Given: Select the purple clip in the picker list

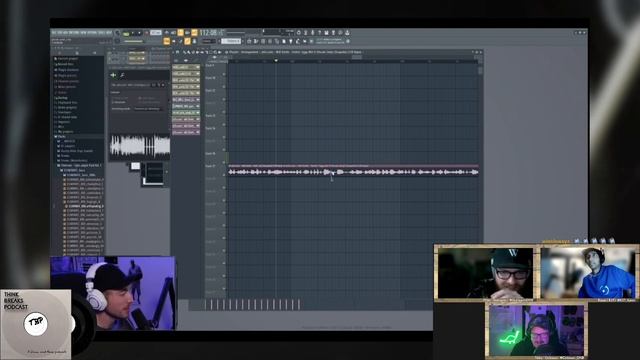Looking at the screenshot, I should click(x=186, y=100).
